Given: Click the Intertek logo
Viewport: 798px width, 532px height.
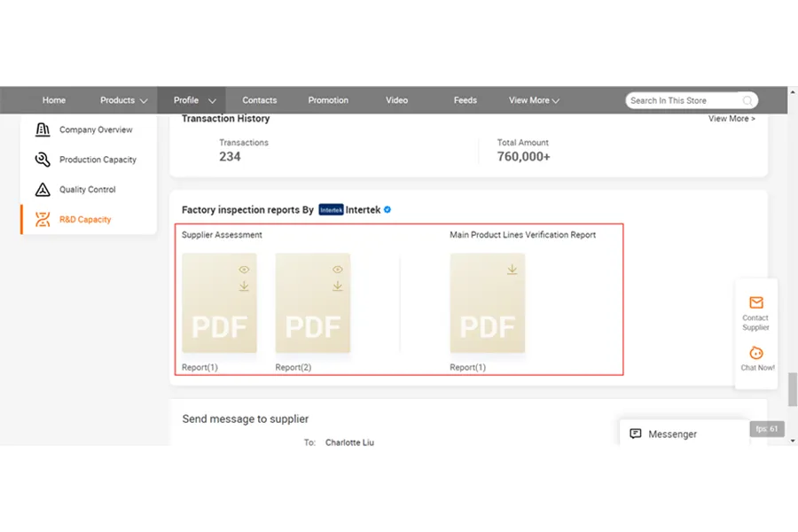Looking at the screenshot, I should click(x=331, y=210).
